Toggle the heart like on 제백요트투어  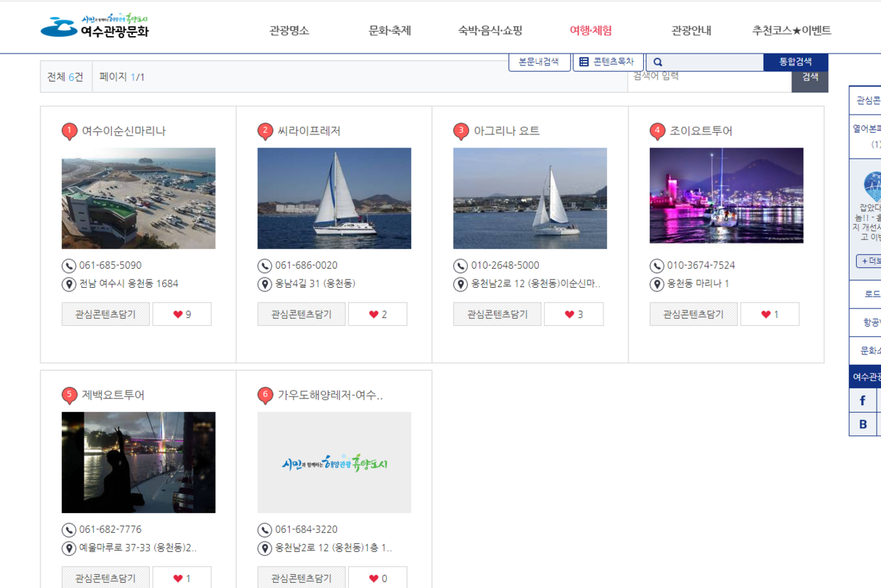(182, 578)
